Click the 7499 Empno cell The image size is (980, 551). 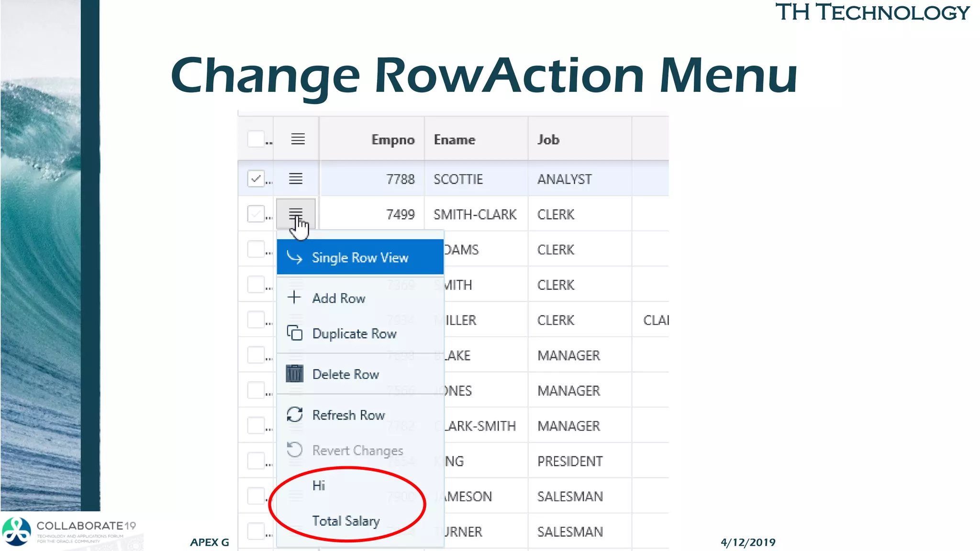[x=372, y=214]
